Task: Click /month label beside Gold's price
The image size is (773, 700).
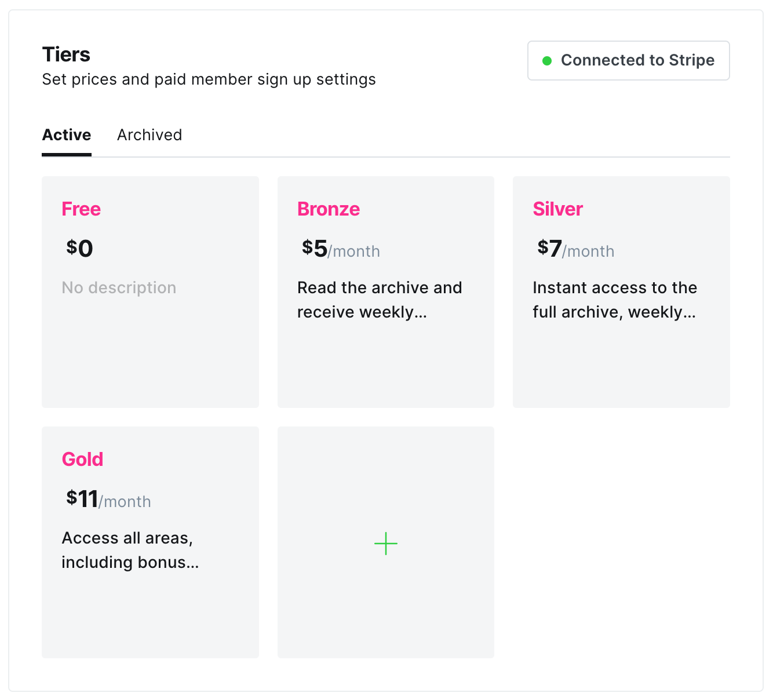Action: click(125, 502)
